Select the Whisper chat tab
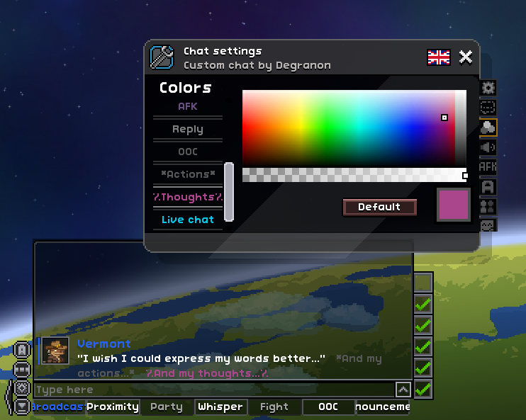The height and width of the screenshot is (420, 526). point(220,407)
